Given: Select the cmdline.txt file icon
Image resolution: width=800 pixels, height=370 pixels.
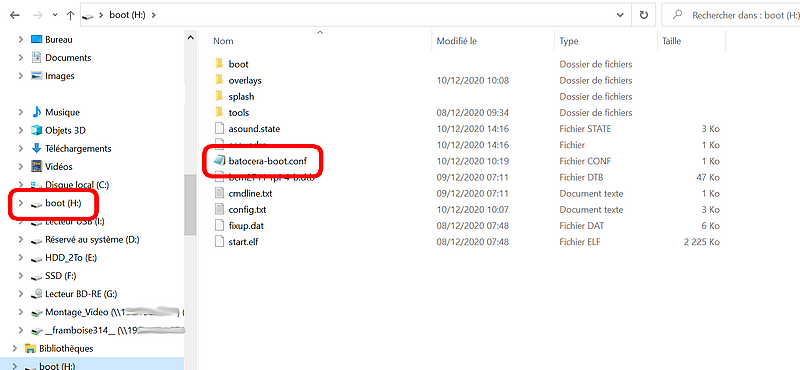Looking at the screenshot, I should point(219,193).
